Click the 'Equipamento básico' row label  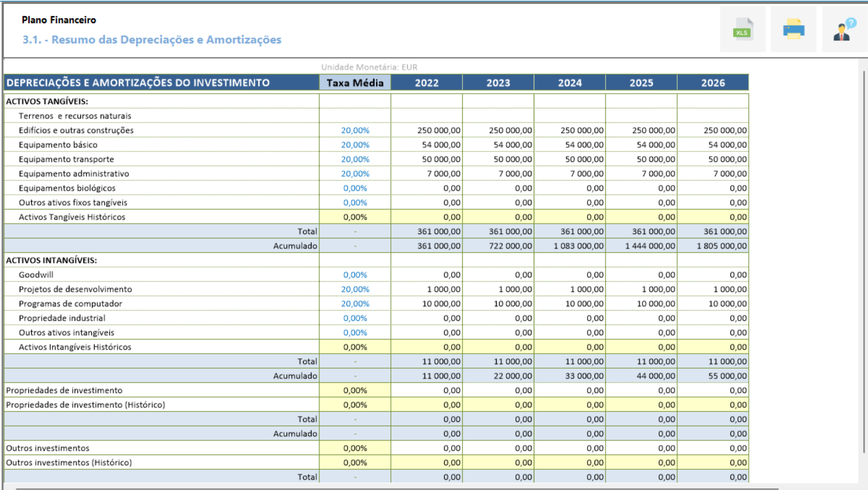click(58, 145)
